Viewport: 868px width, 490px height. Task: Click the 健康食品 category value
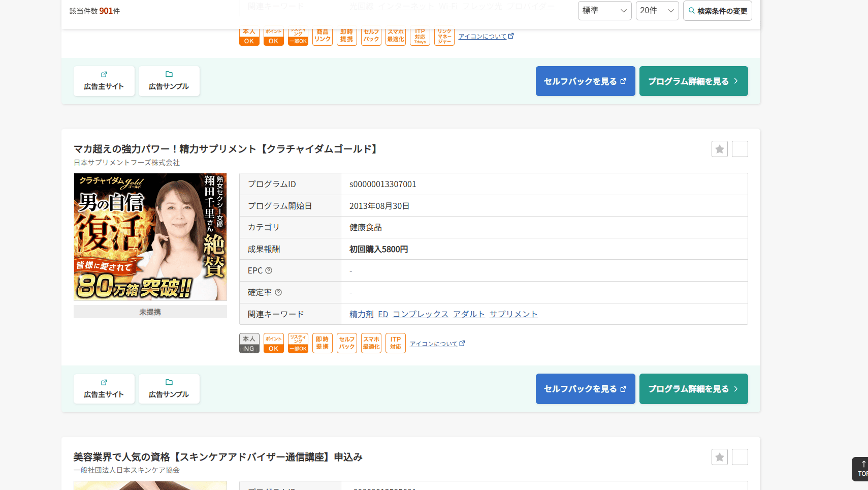[x=366, y=227]
